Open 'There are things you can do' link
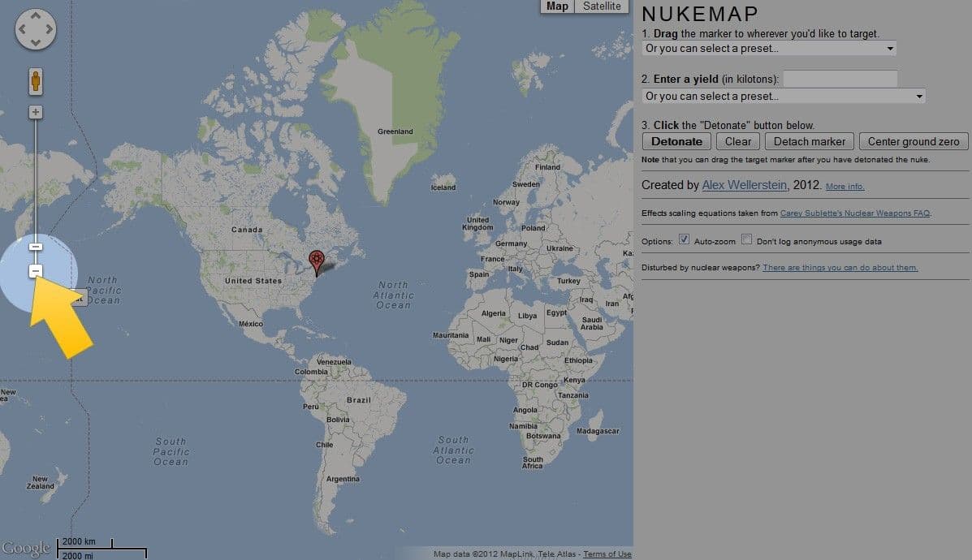The height and width of the screenshot is (560, 972). point(840,268)
